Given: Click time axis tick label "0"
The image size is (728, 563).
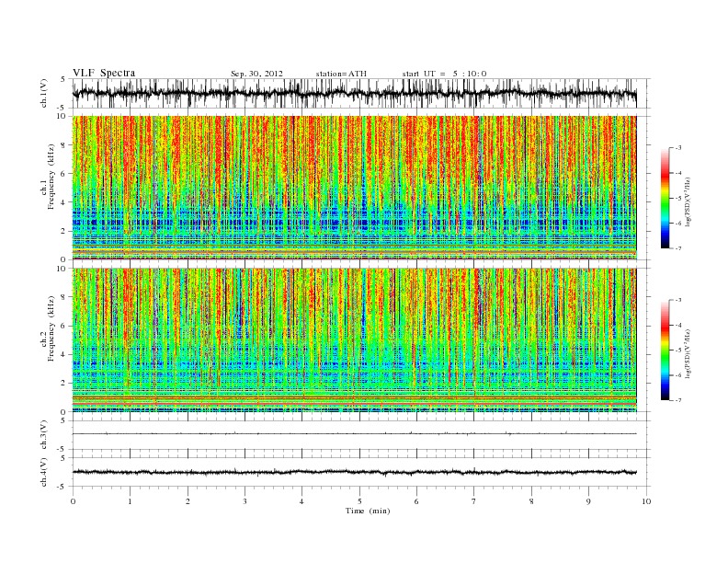Looking at the screenshot, I should 73,501.
